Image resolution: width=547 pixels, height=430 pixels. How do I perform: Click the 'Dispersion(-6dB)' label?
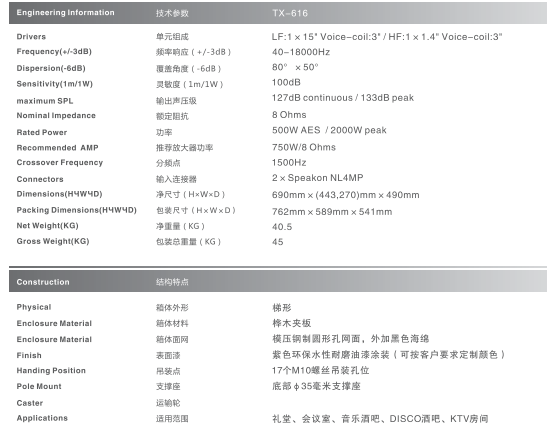[51, 68]
